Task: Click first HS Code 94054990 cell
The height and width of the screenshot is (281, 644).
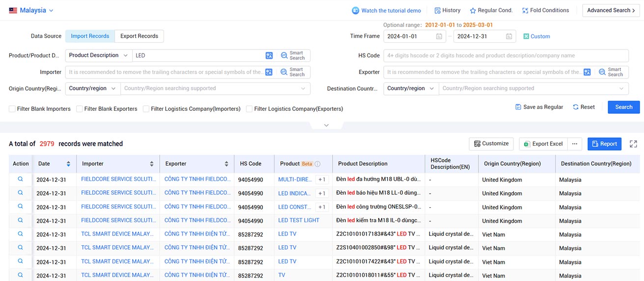Action: tap(251, 180)
